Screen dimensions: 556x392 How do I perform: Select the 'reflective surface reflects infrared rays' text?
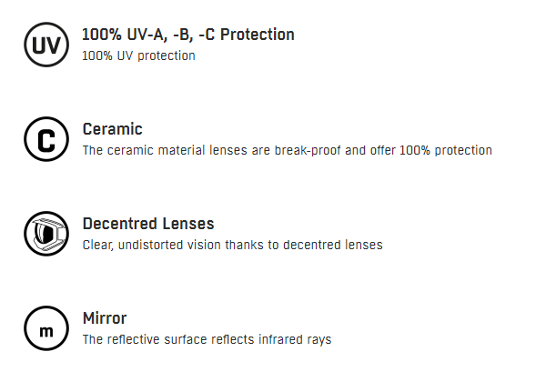tap(207, 339)
